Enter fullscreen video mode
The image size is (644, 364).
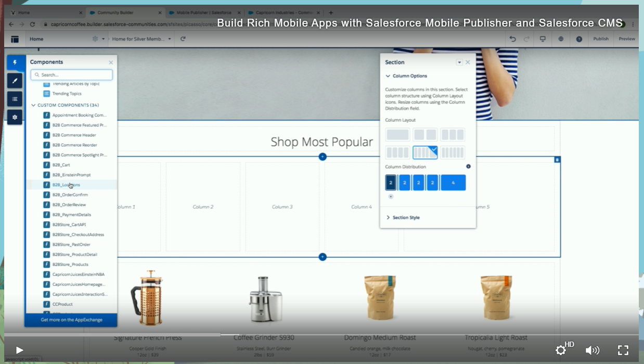[x=623, y=350]
